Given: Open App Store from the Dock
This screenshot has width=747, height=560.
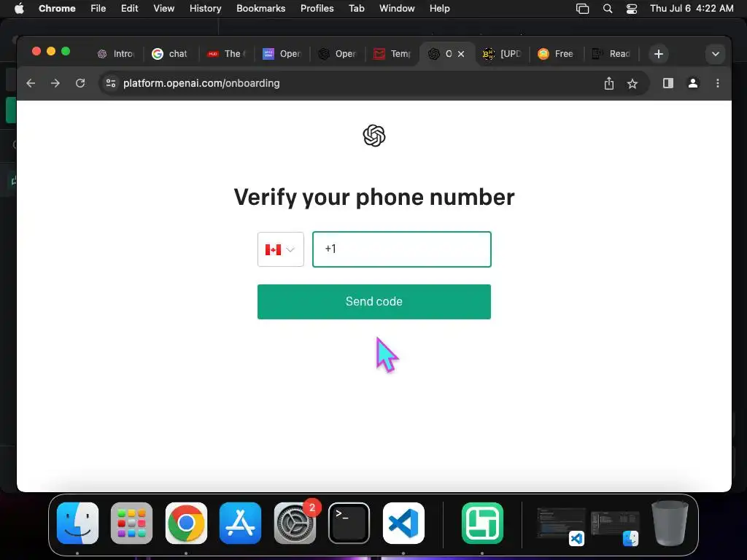Looking at the screenshot, I should tap(241, 523).
